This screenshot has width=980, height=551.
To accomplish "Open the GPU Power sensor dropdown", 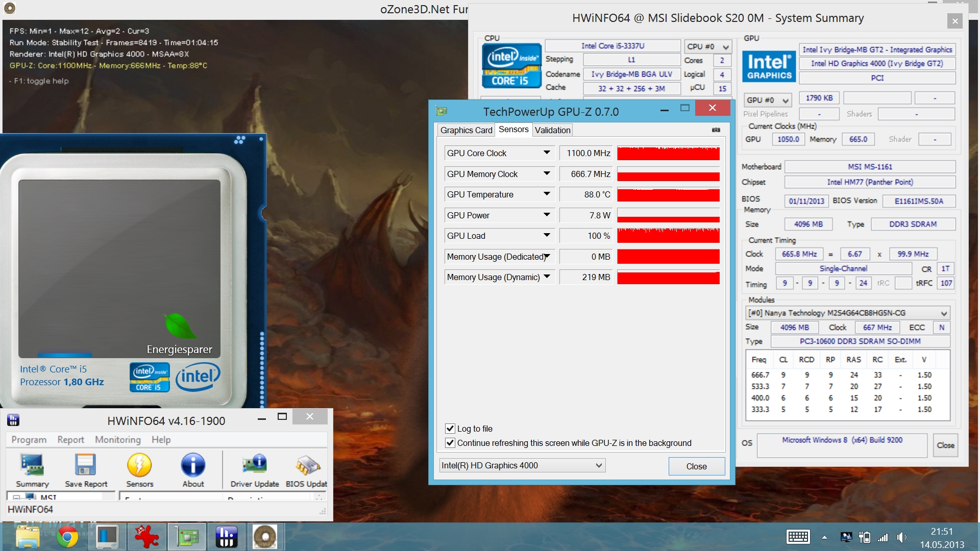I will pos(547,215).
